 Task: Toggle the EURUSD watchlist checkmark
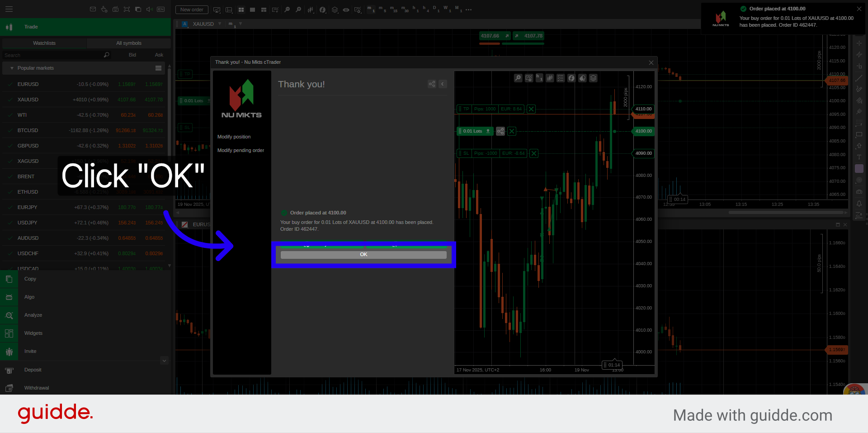click(10, 84)
